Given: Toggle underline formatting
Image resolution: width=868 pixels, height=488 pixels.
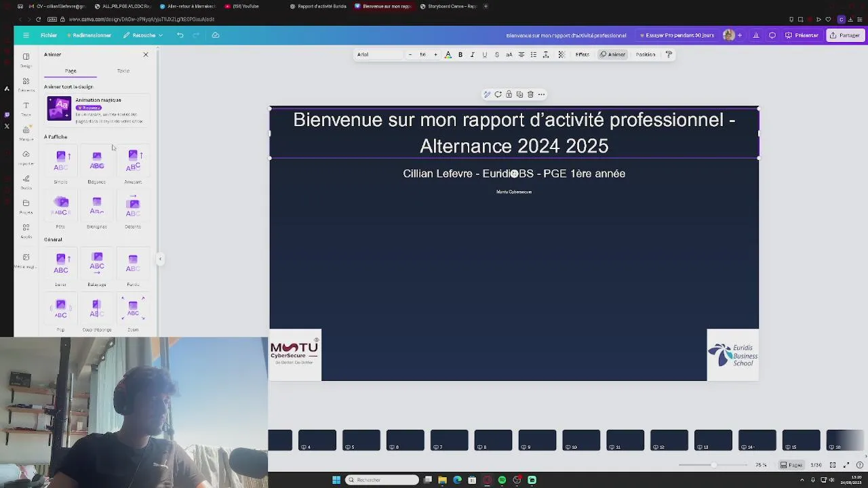Looking at the screenshot, I should 485,54.
